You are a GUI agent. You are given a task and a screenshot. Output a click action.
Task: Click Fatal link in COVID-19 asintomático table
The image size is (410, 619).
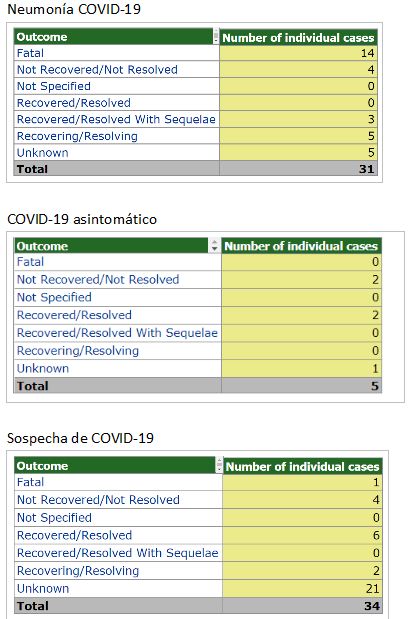pos(30,262)
